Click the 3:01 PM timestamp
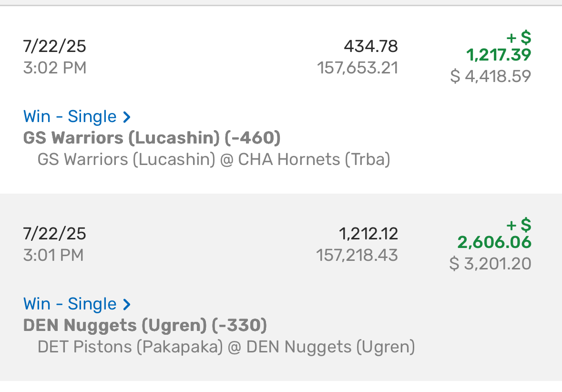Screen dimensions: 562x392 [53, 255]
